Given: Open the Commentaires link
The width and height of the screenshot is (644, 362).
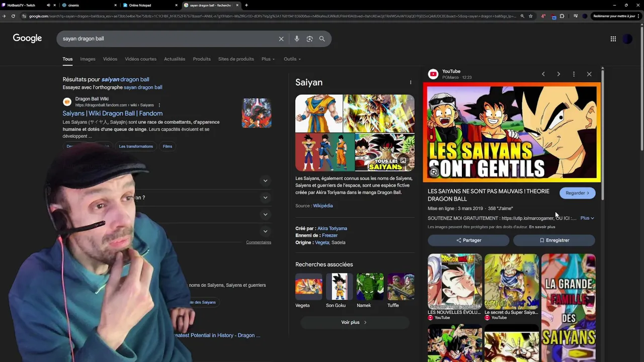Looking at the screenshot, I should [x=259, y=242].
